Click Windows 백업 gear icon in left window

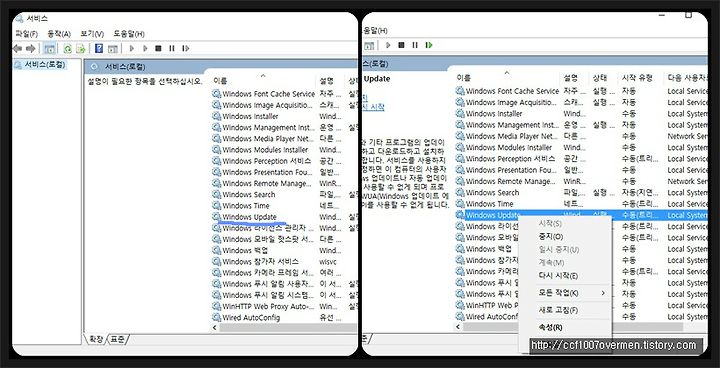point(216,250)
